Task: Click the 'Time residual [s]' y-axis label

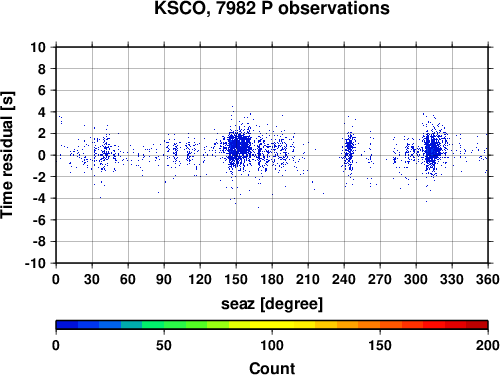Action: [7, 155]
